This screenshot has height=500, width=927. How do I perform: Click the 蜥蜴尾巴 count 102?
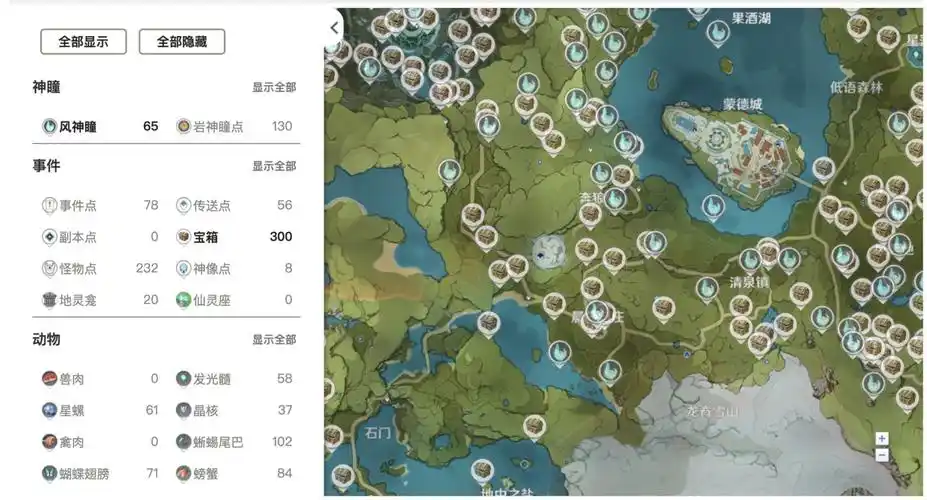[282, 442]
